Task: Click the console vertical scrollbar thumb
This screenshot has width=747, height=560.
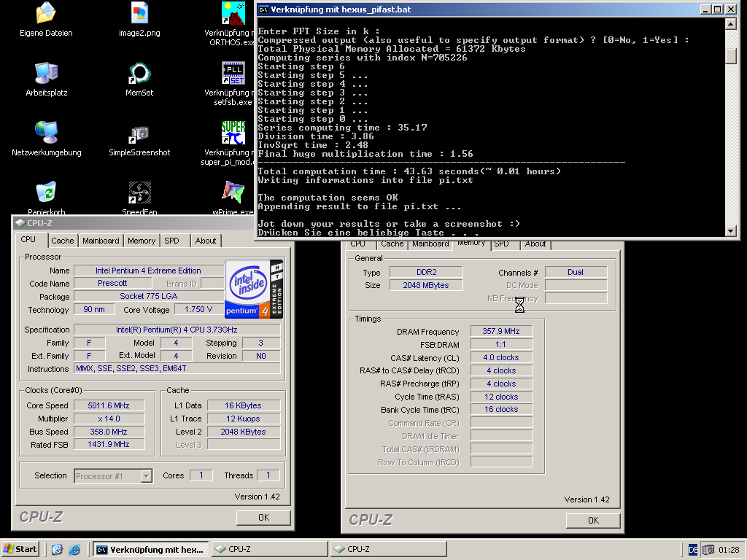Action: click(x=731, y=55)
